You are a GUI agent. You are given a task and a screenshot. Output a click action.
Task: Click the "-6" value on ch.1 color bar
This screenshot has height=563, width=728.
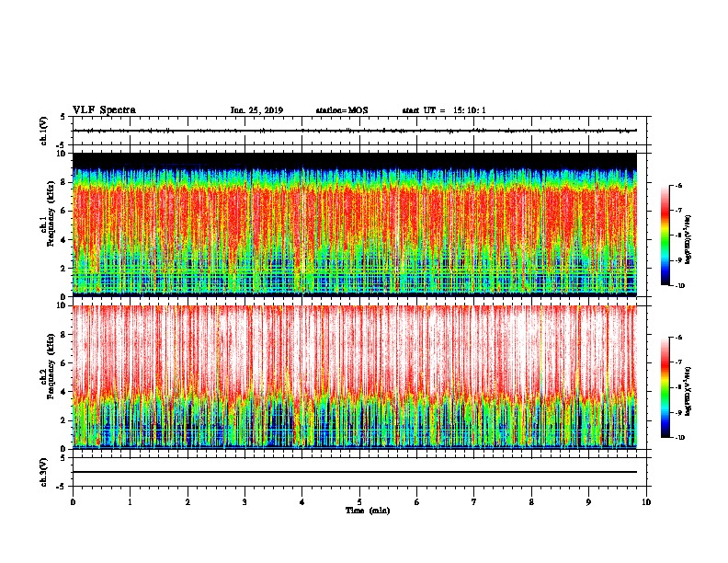coord(679,185)
